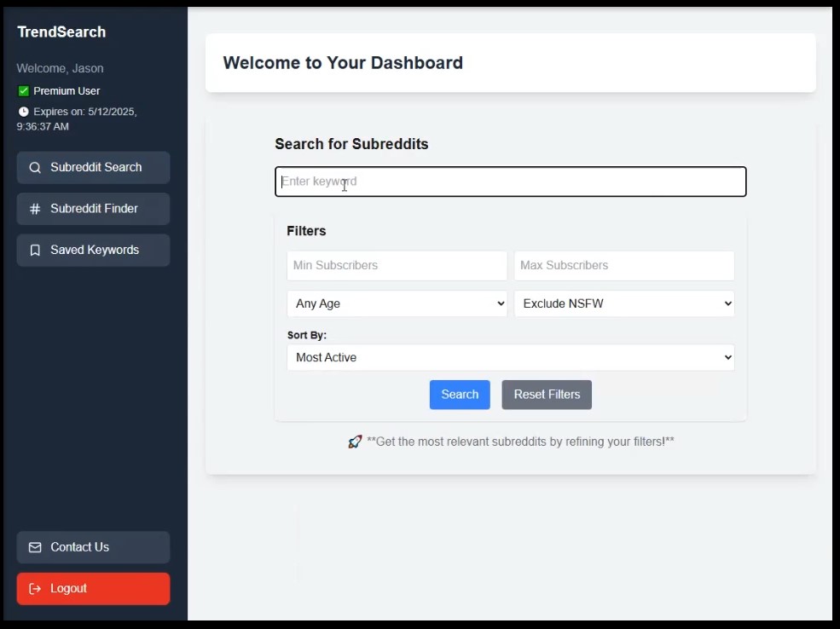Click the bookmark icon by Saved Keywords
This screenshot has height=629, width=840.
[x=35, y=250]
